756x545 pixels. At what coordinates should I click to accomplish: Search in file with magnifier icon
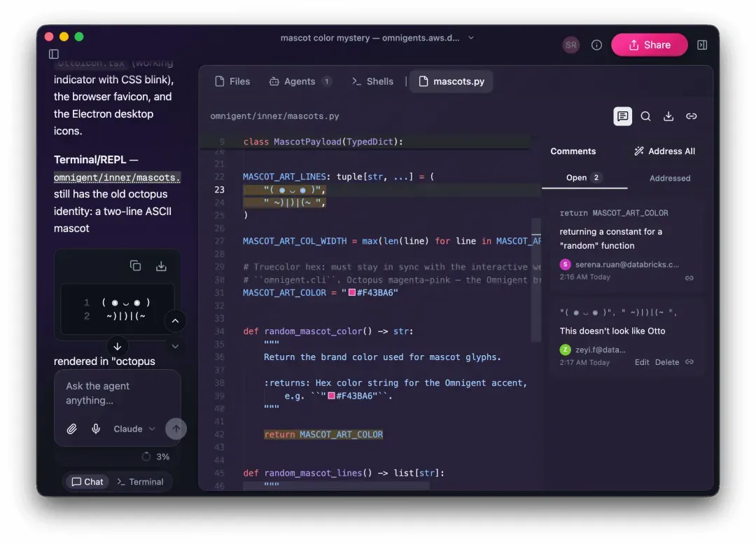pyautogui.click(x=645, y=116)
